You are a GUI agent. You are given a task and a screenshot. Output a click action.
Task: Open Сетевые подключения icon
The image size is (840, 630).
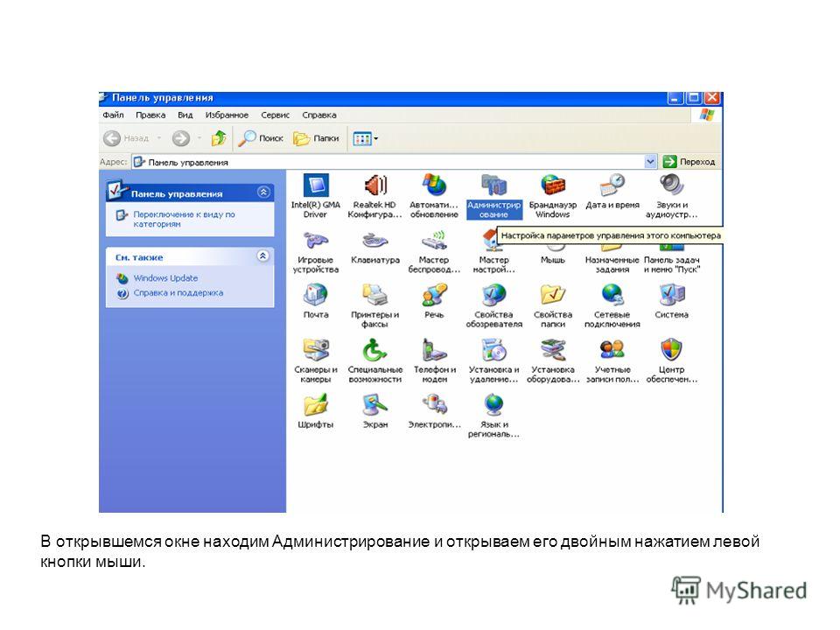612,305
